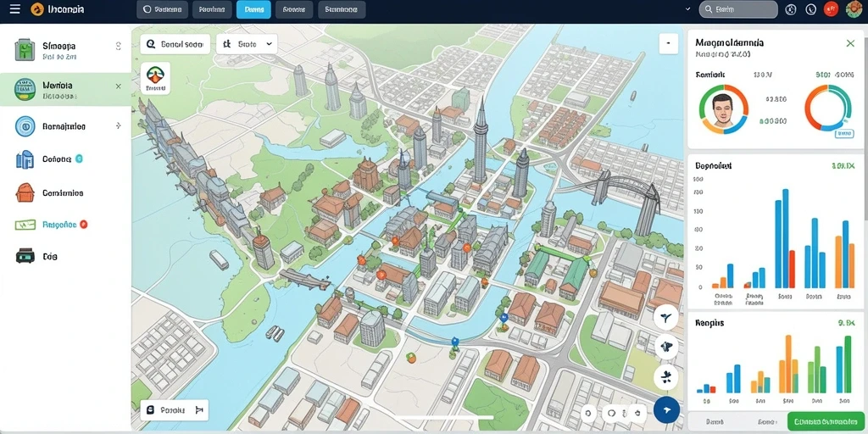Select the blue buildings sidebar icon
868x434 pixels.
coord(25,159)
